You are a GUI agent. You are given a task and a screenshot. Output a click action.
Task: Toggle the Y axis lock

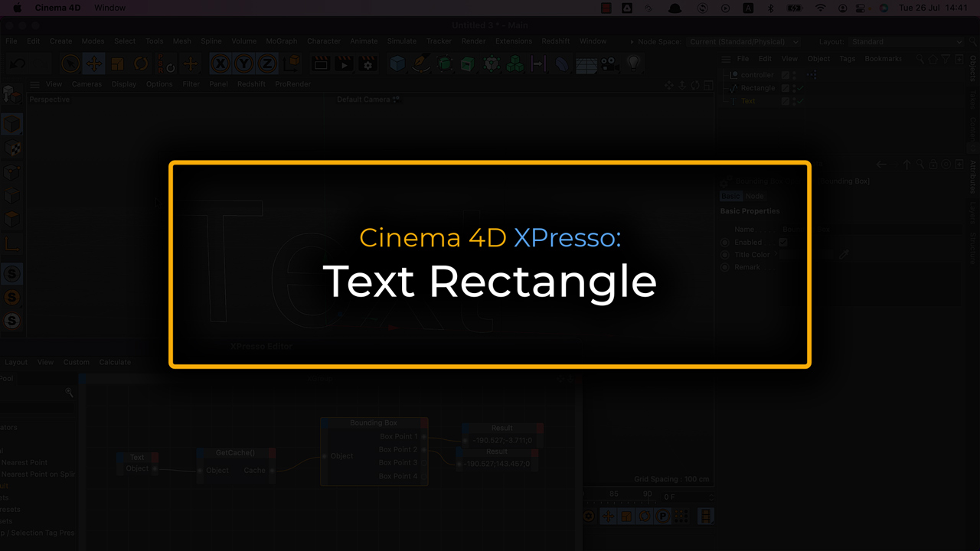pos(243,64)
